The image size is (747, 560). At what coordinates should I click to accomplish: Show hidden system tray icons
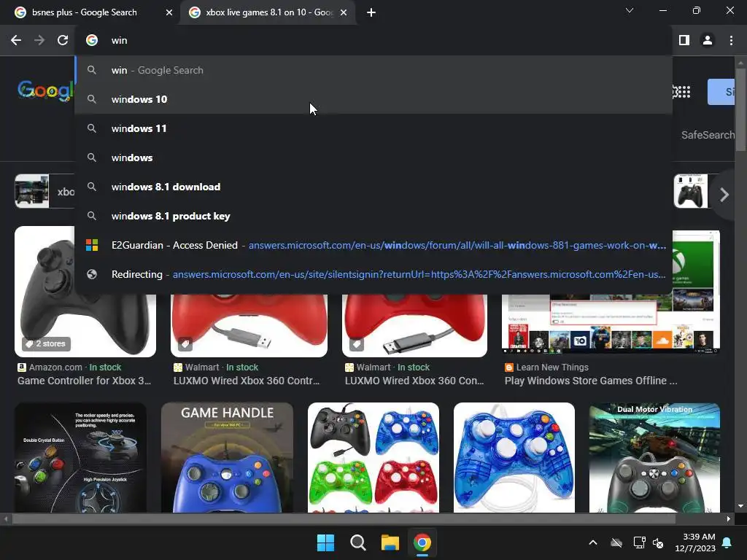tap(592, 542)
